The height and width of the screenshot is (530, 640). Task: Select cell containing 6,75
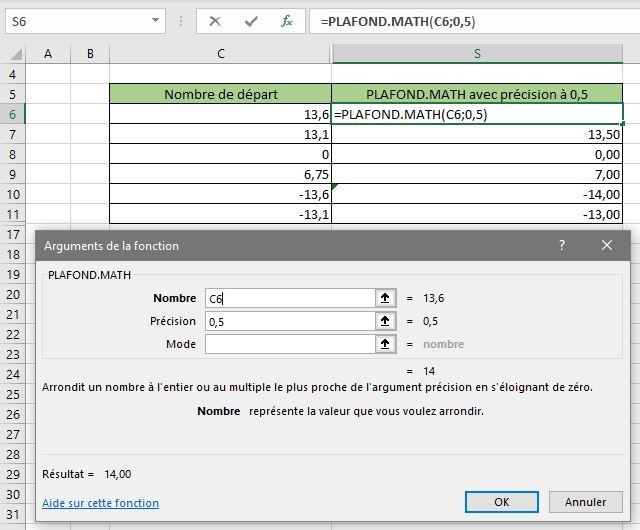point(220,174)
